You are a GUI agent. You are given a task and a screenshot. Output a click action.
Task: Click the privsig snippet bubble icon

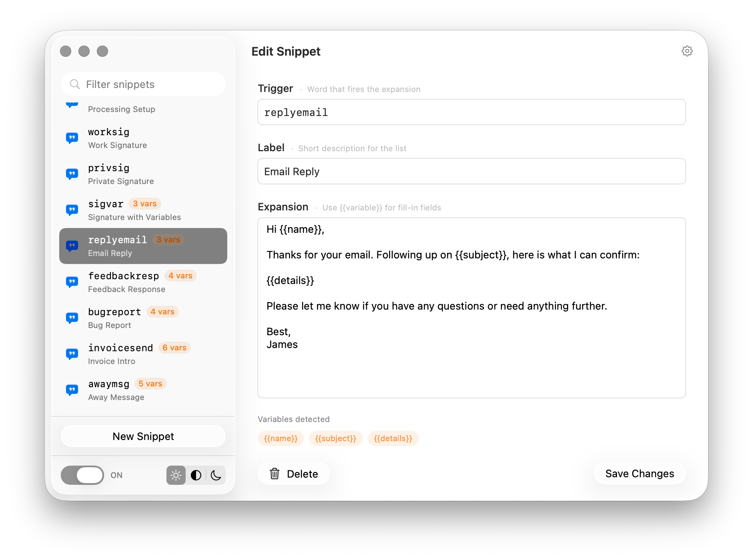point(72,174)
